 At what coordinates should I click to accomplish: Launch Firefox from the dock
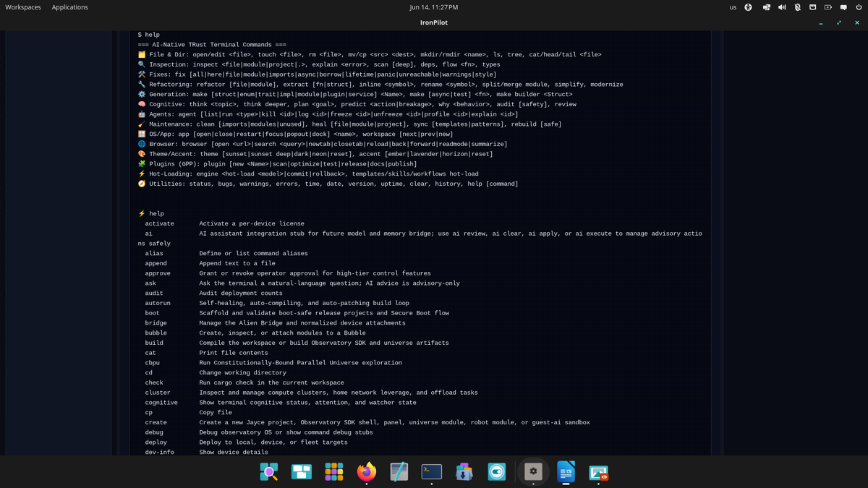click(x=367, y=472)
